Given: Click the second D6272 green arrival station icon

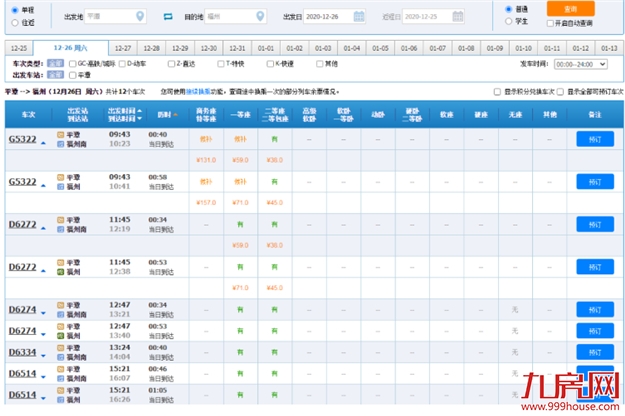Looking at the screenshot, I should [x=61, y=272].
